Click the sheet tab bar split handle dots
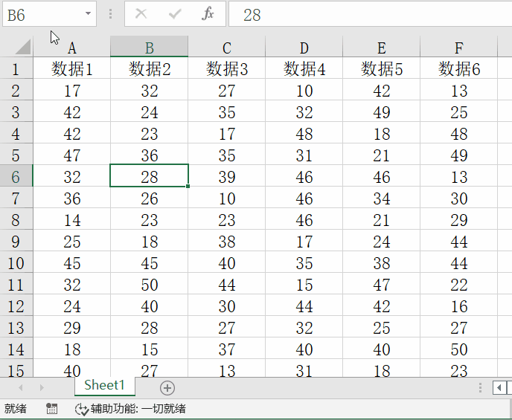 click(x=480, y=388)
